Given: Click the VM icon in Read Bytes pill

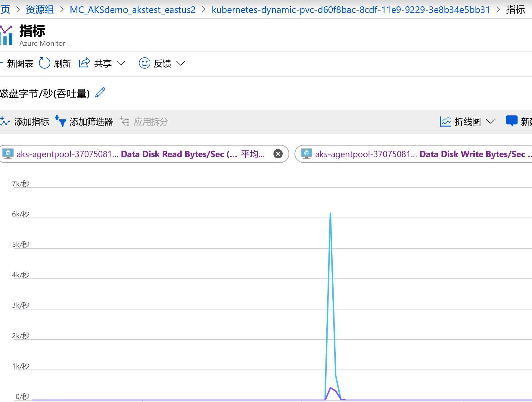Looking at the screenshot, I should coord(8,154).
